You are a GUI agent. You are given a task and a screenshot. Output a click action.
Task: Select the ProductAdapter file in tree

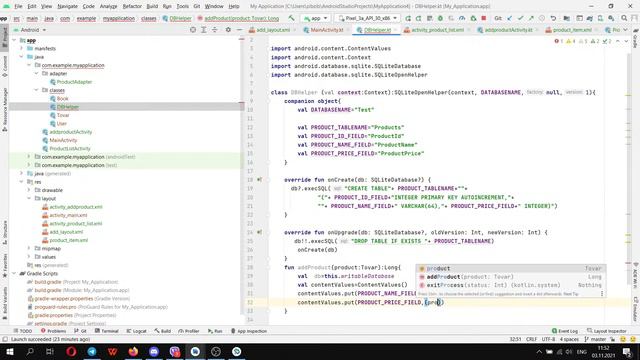pos(74,82)
